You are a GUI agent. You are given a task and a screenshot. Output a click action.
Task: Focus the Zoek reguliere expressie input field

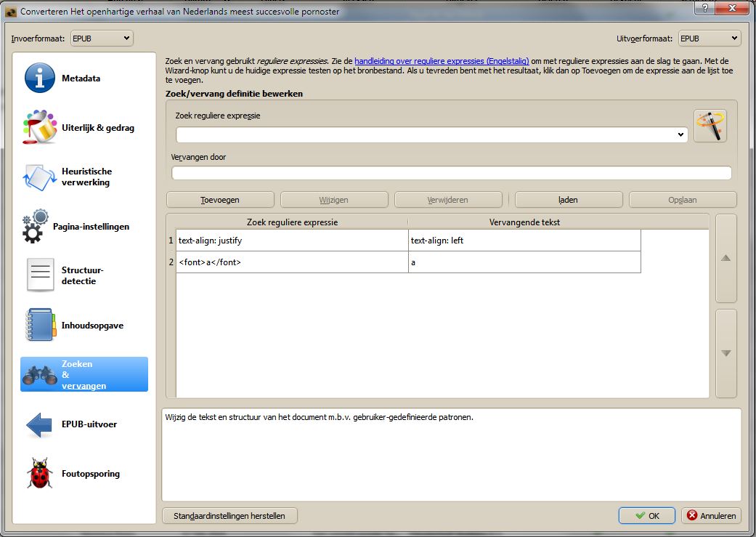[x=431, y=134]
